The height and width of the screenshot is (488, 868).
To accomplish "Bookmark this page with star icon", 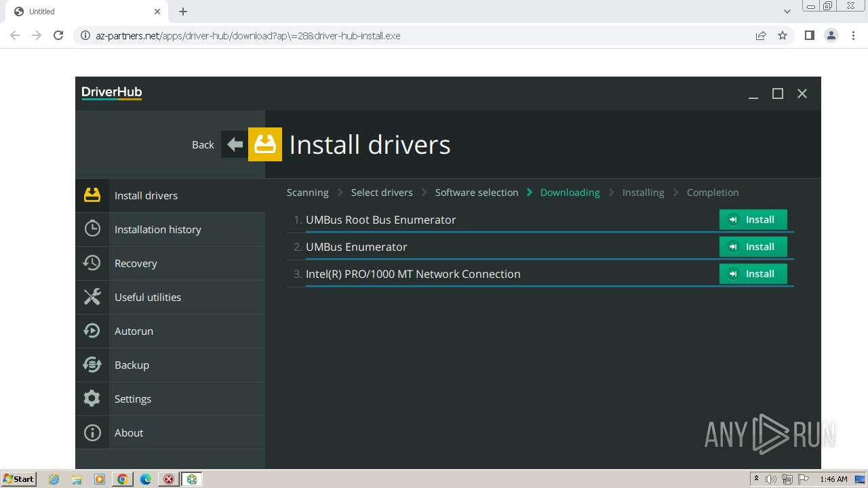I will point(783,35).
